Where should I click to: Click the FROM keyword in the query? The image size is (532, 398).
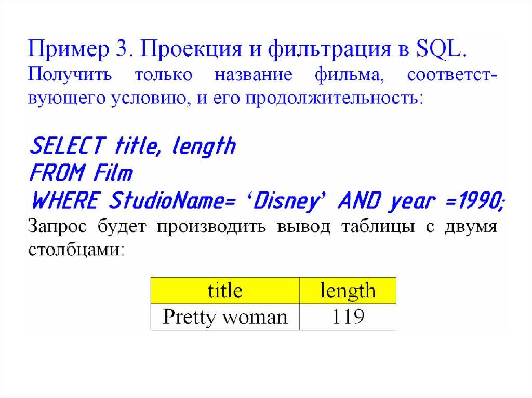coord(57,173)
